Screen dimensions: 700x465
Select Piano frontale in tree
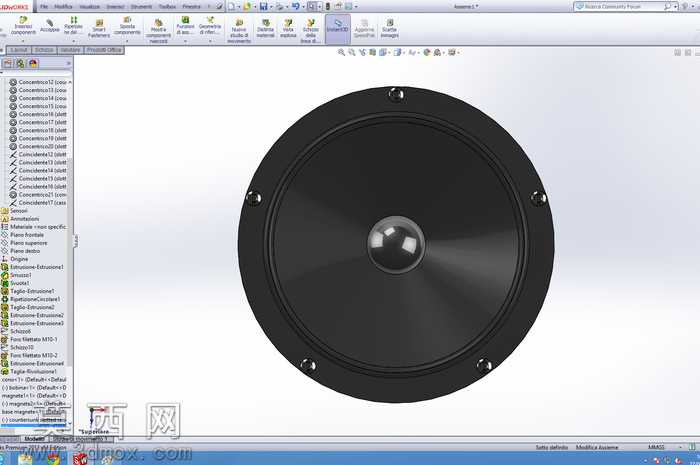coord(23,235)
